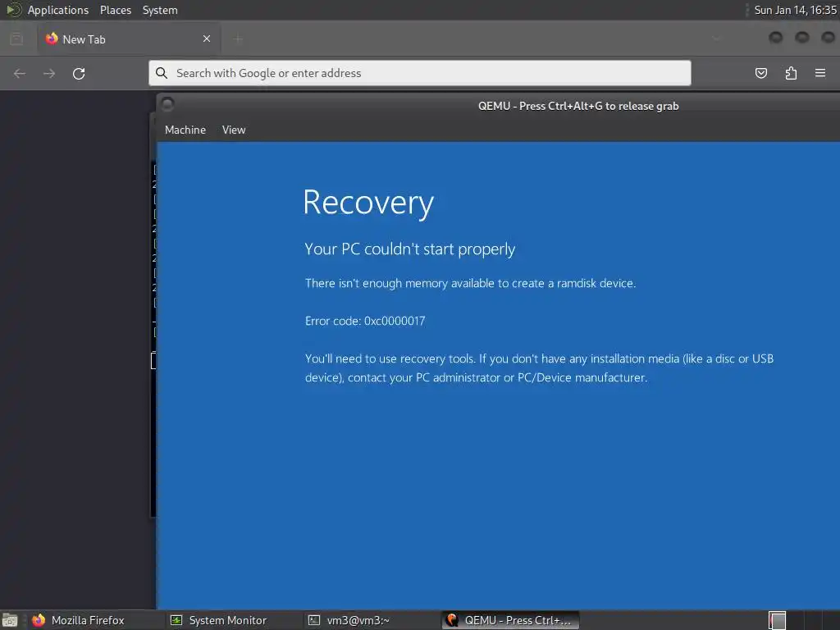The width and height of the screenshot is (840, 630).
Task: Click the QEMU window title bar text
Action: pos(578,106)
